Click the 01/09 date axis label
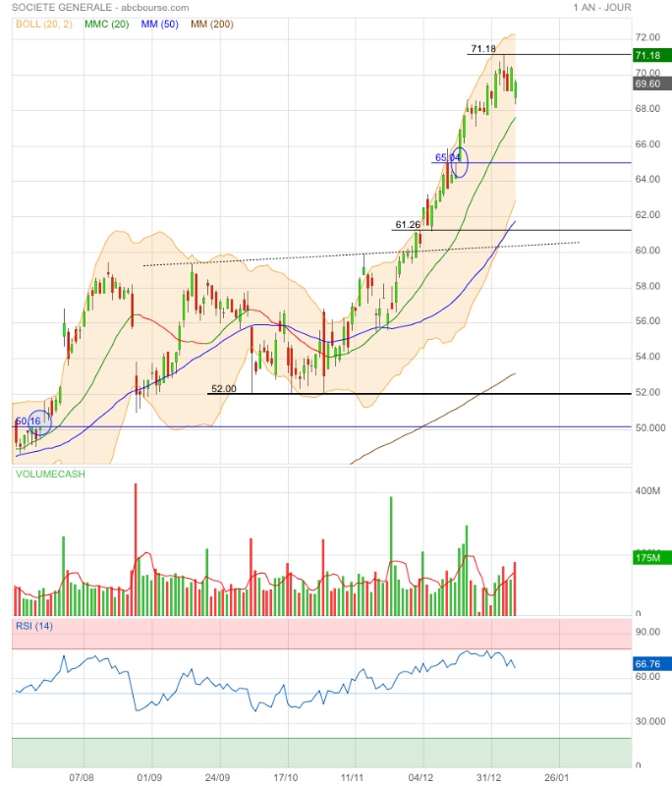The image size is (672, 786). [x=149, y=777]
